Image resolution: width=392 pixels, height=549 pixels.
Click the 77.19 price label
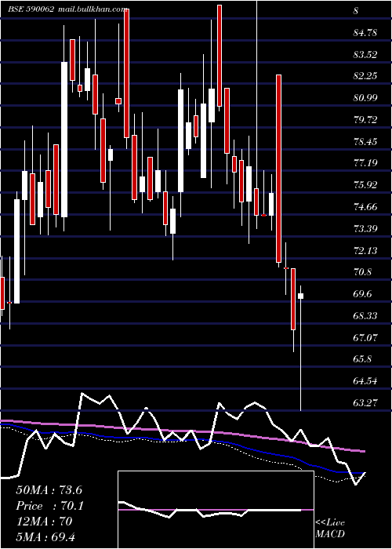tap(365, 163)
